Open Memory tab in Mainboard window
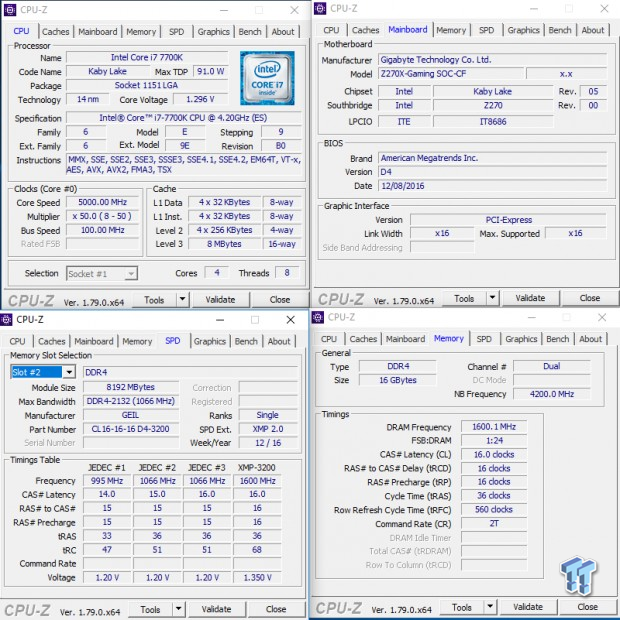The height and width of the screenshot is (620, 620). click(x=451, y=30)
